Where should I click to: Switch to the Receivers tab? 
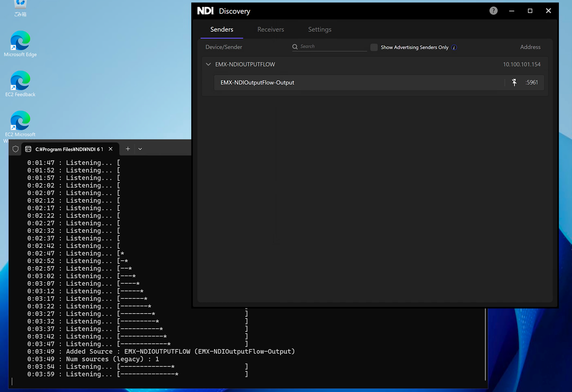click(271, 29)
